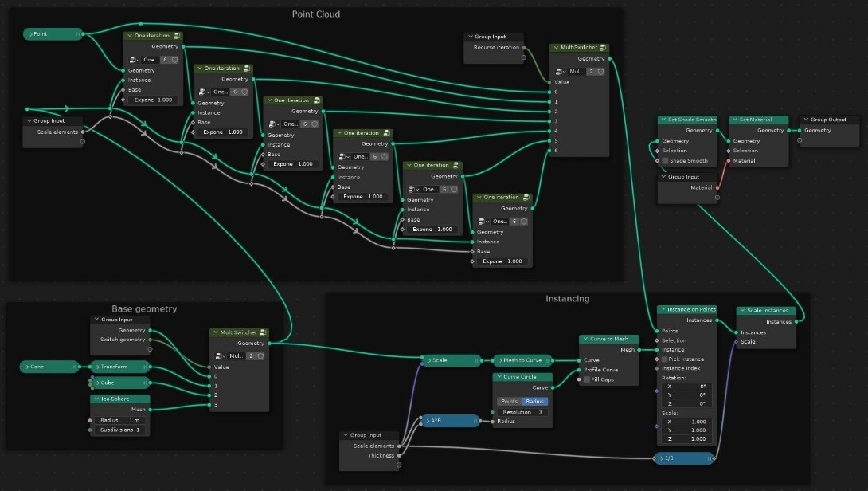The height and width of the screenshot is (491, 868).
Task: Expand the collapsed Scale node in Instancing
Action: click(x=429, y=360)
